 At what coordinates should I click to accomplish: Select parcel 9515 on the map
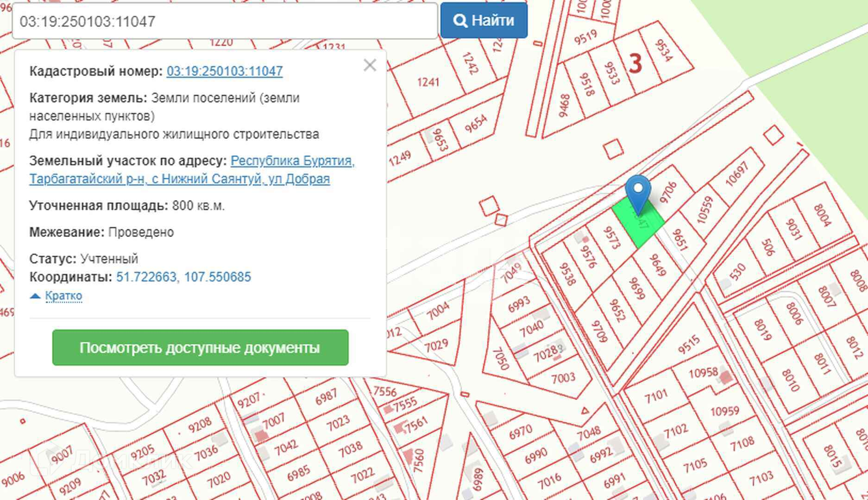tap(689, 344)
